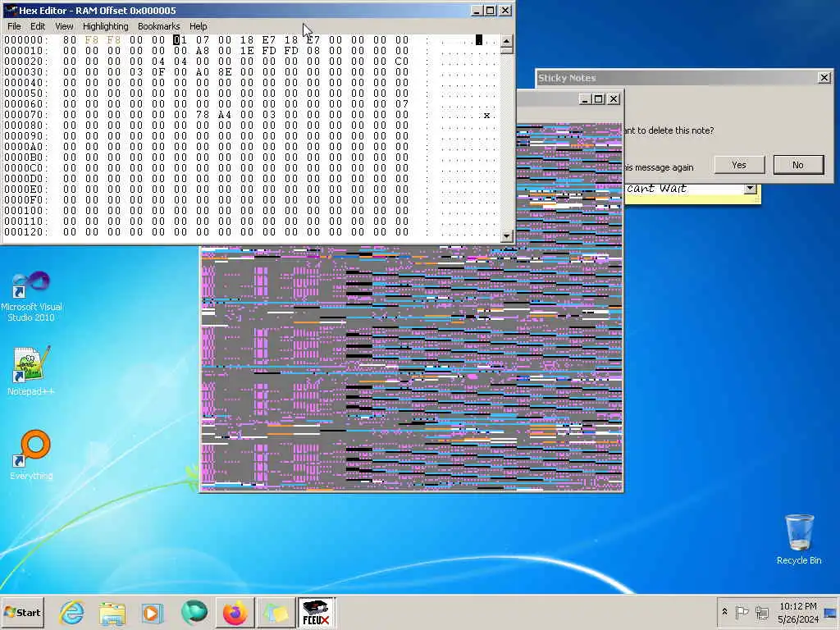Select byte C0 at end of row 000020

point(402,62)
